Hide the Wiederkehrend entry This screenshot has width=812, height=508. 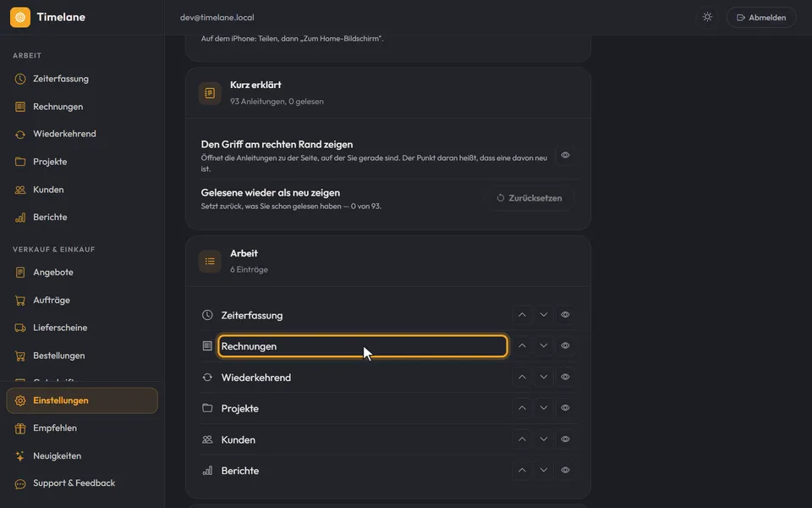pos(565,377)
